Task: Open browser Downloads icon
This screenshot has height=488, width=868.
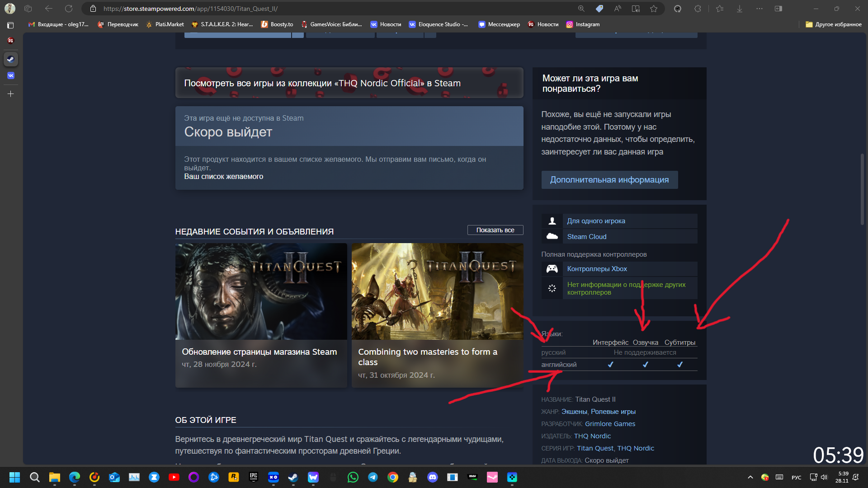Action: tap(740, 9)
